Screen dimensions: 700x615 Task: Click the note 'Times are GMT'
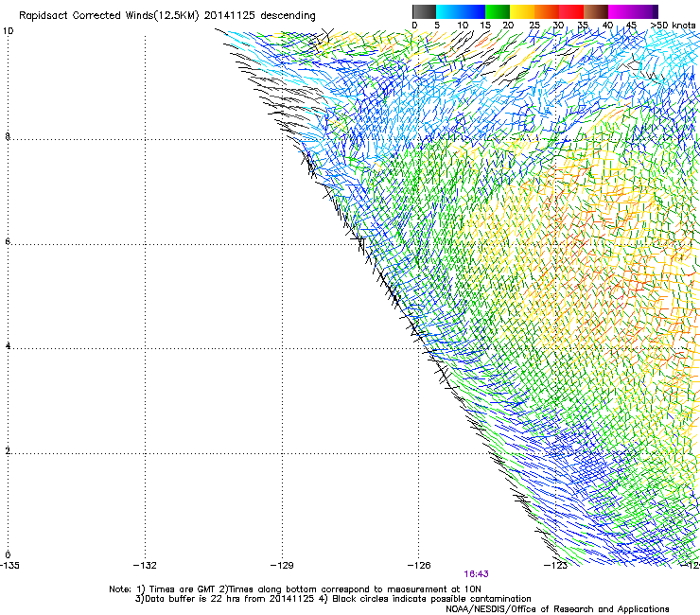pyautogui.click(x=182, y=589)
